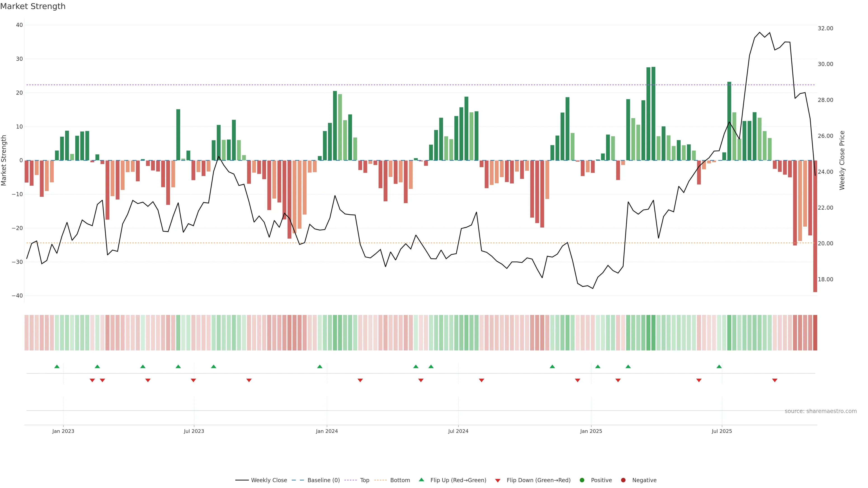
Task: Click the deepest red bar at far right
Action: [815, 236]
